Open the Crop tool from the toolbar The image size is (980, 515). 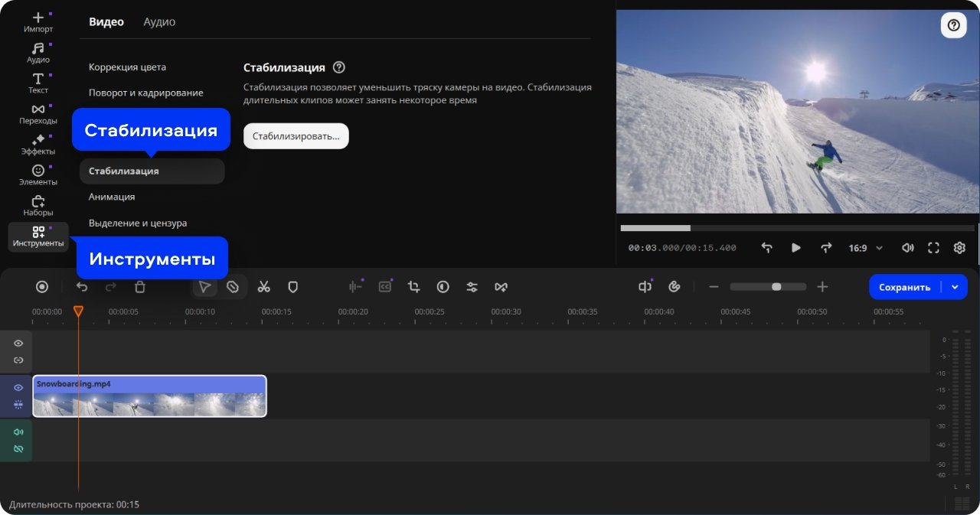tap(413, 286)
